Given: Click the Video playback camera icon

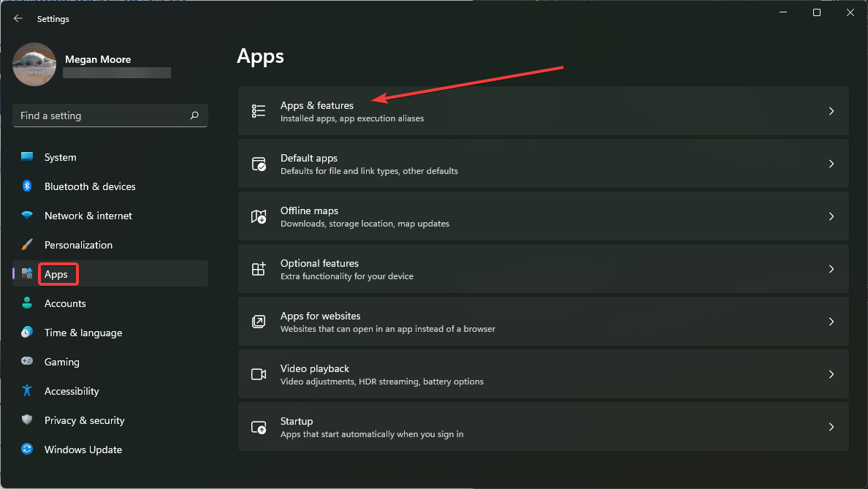Looking at the screenshot, I should coord(259,374).
